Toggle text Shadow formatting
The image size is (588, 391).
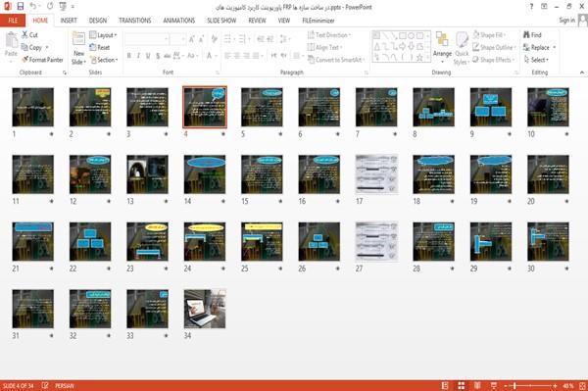158,56
